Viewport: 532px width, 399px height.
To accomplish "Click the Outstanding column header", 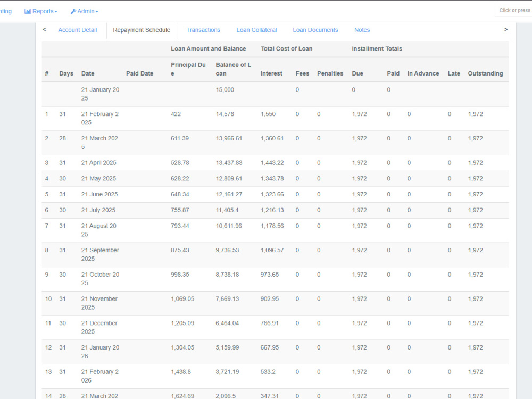I will [x=485, y=73].
